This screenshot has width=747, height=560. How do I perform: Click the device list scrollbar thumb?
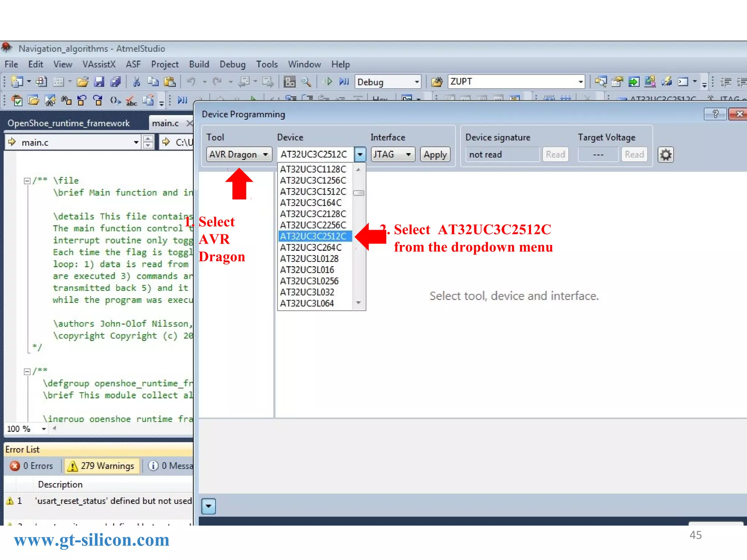point(359,193)
